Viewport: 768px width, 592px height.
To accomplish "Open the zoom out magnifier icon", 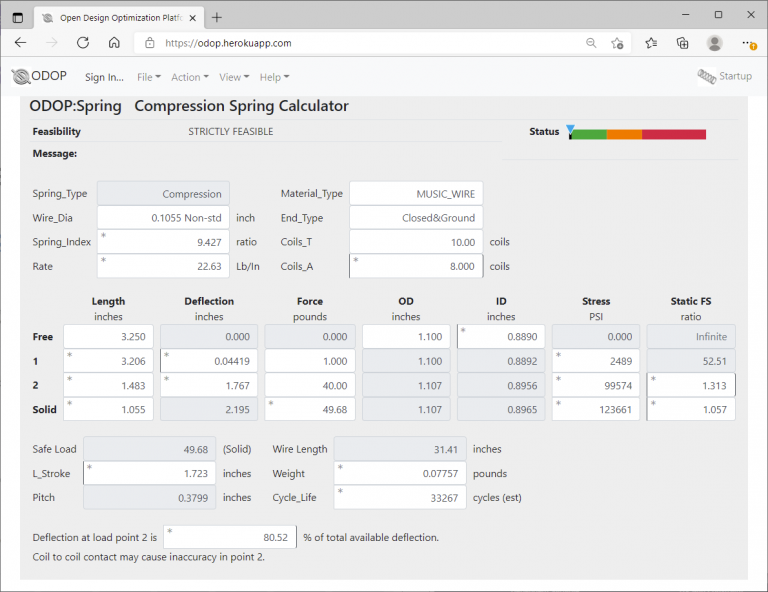I will point(591,43).
